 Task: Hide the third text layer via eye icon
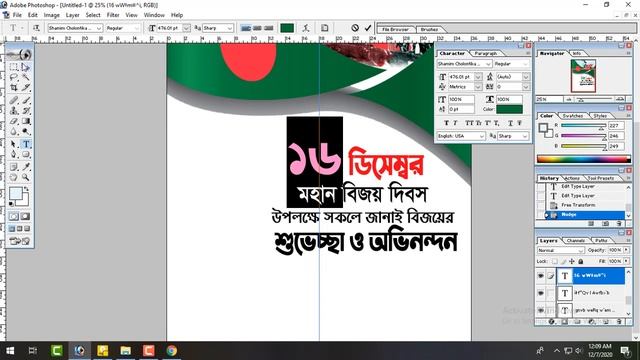[540, 310]
